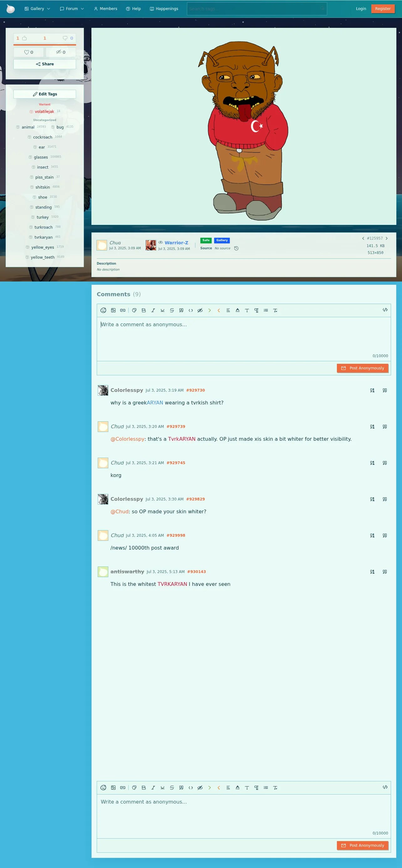Open the volatilejak variant tag
This screenshot has width=402, height=868.
point(44,112)
